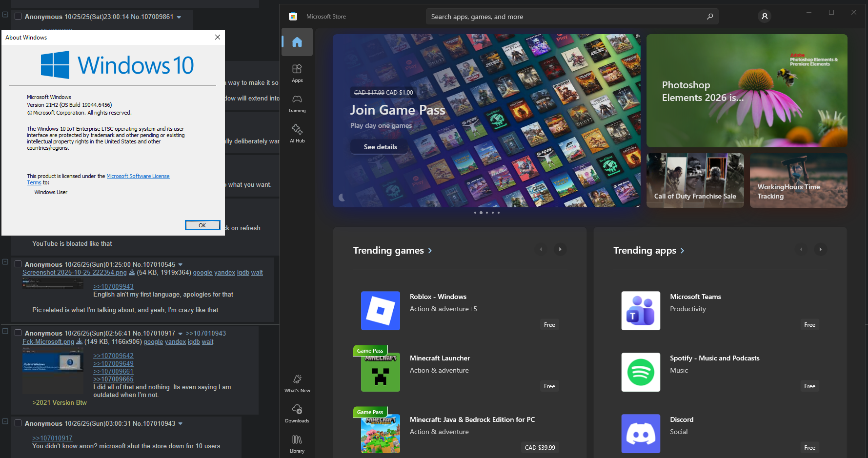This screenshot has height=458, width=868.
Task: Tick checkbox for post No.107010943
Action: (x=18, y=423)
